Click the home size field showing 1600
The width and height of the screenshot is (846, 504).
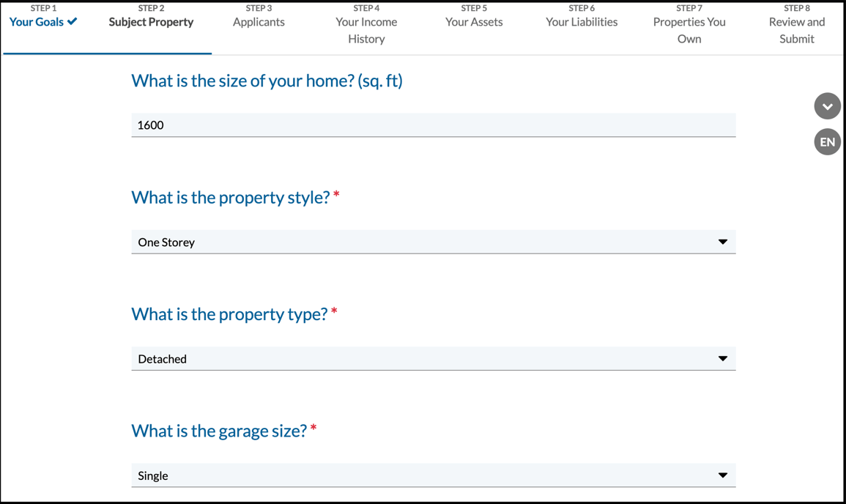pos(432,125)
